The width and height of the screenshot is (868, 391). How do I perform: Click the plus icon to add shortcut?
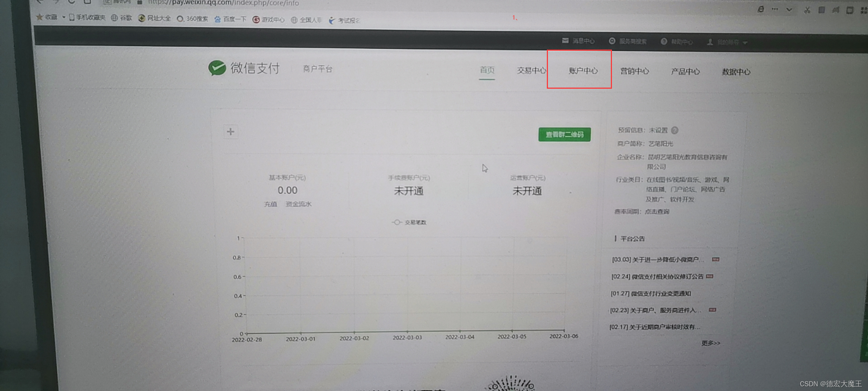point(230,131)
